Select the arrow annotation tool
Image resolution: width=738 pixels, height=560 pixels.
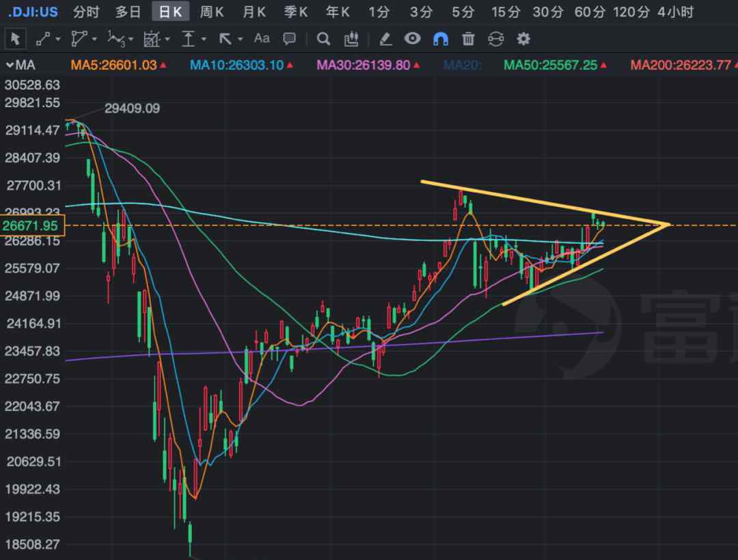(225, 38)
